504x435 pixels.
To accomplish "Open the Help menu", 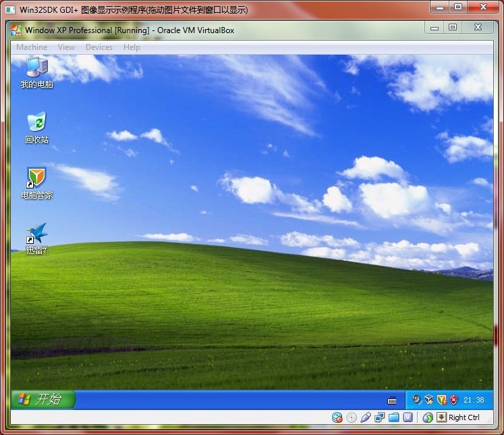I will tap(132, 47).
